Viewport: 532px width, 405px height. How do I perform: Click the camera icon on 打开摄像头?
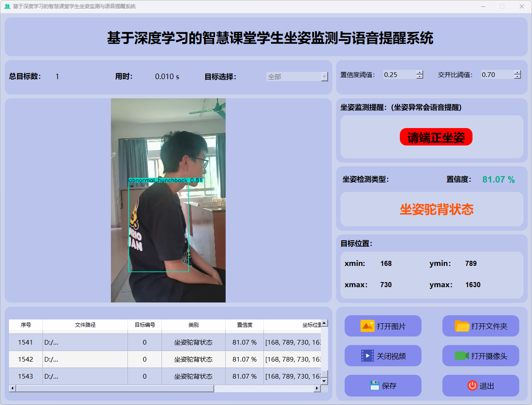[x=461, y=356]
